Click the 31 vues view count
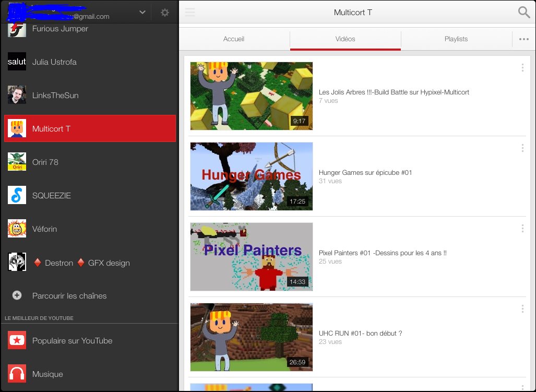The height and width of the screenshot is (392, 536). [330, 181]
